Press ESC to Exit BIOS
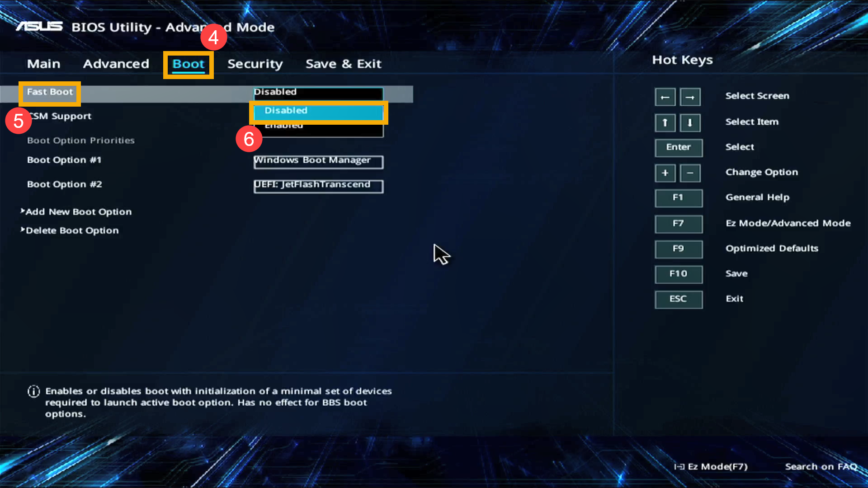 tap(678, 299)
